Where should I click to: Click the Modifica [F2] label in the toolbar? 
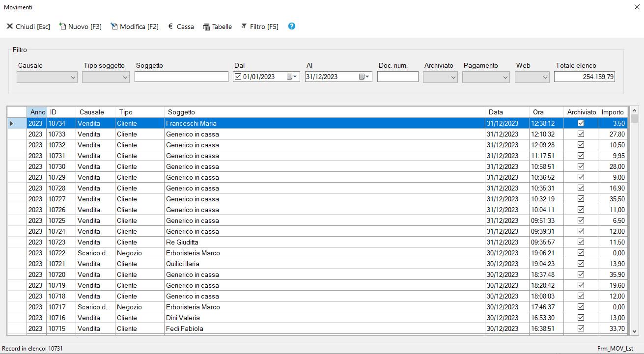140,27
